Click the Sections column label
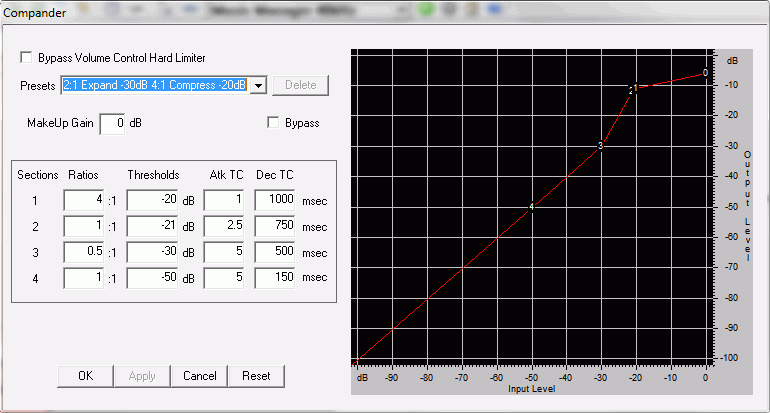Screen dimensions: 770x413 coord(38,175)
